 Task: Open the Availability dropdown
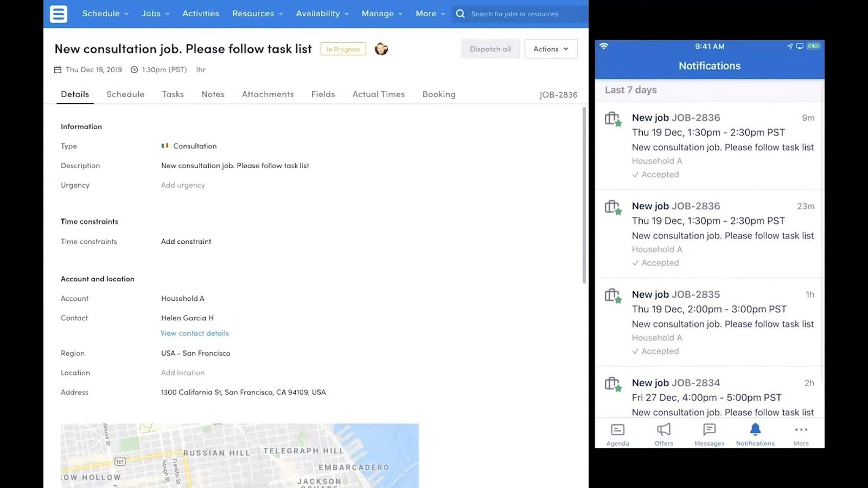click(x=322, y=14)
